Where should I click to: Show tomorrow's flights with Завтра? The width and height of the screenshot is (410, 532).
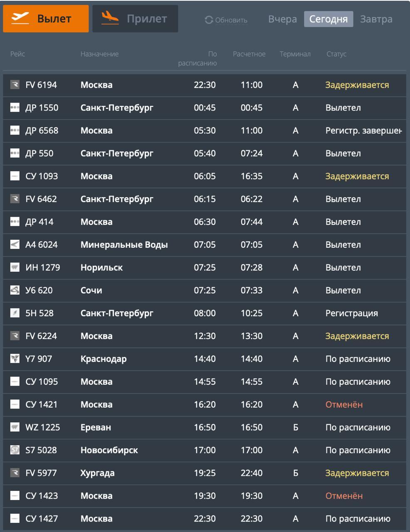click(376, 20)
